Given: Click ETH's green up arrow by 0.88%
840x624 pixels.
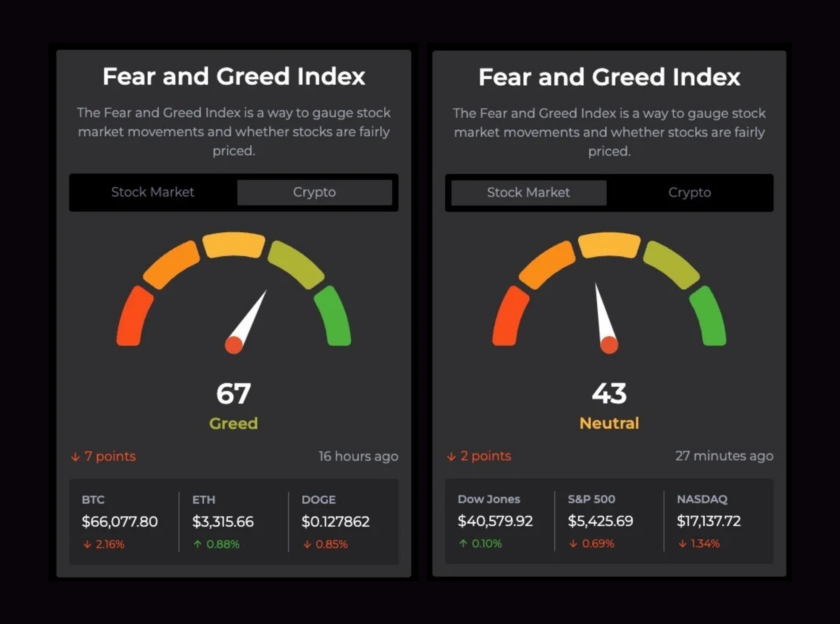Looking at the screenshot, I should tap(197, 545).
